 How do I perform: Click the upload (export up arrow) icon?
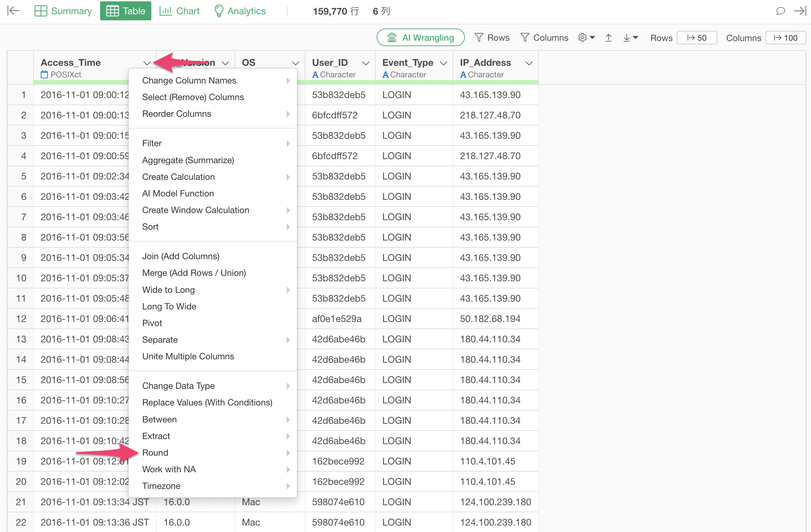[608, 37]
